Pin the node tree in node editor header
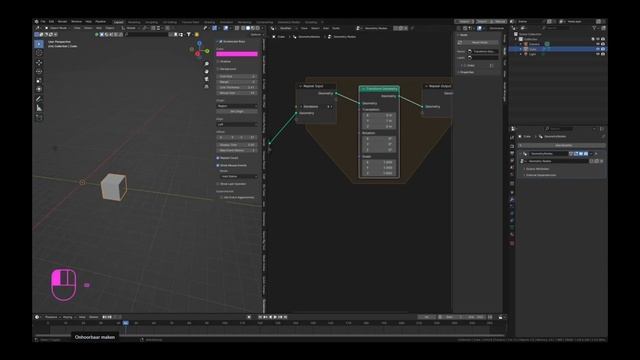640x360 pixels. coord(412,28)
